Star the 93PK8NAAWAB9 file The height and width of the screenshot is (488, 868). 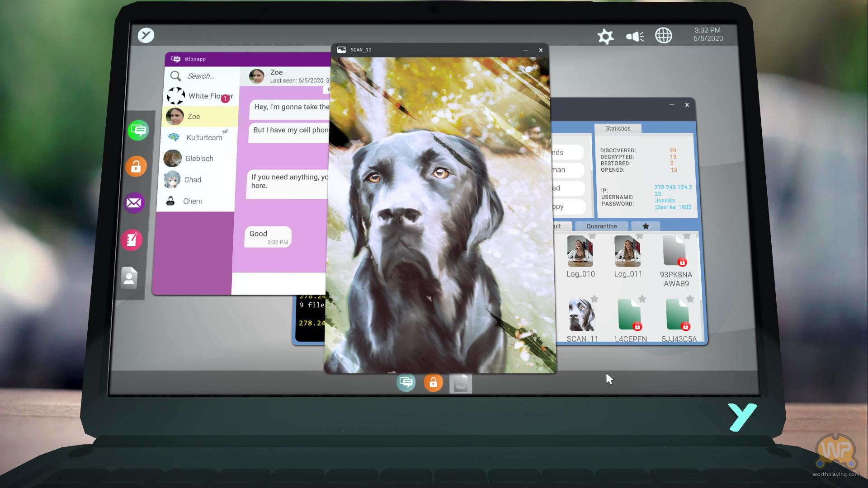[687, 236]
